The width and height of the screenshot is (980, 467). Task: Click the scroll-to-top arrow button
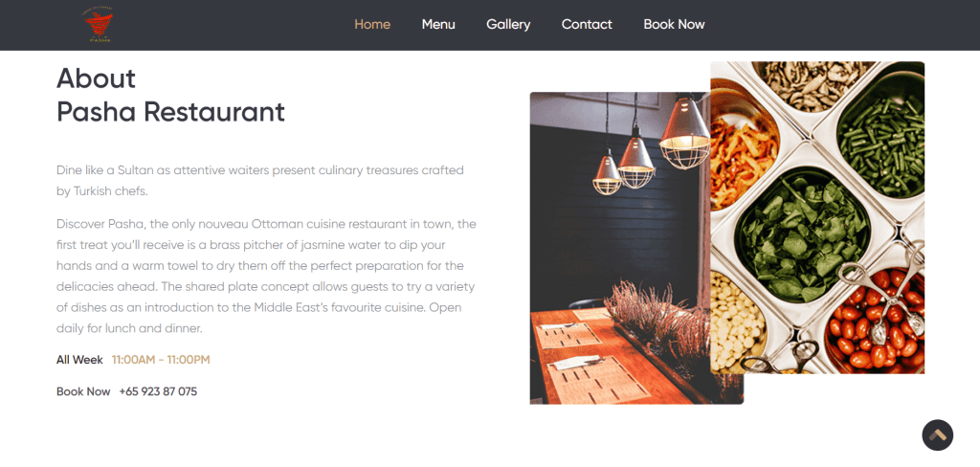click(938, 435)
